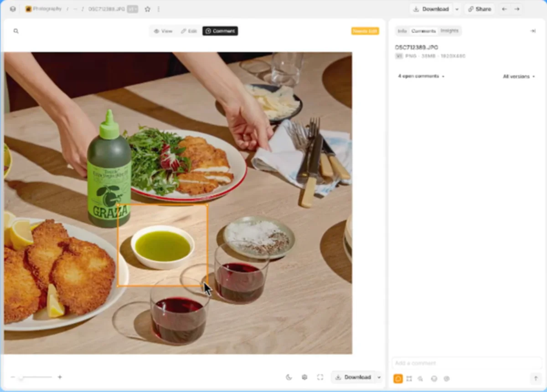Image resolution: width=547 pixels, height=392 pixels.
Task: Click the mention icon in comment box
Action: [x=447, y=379]
